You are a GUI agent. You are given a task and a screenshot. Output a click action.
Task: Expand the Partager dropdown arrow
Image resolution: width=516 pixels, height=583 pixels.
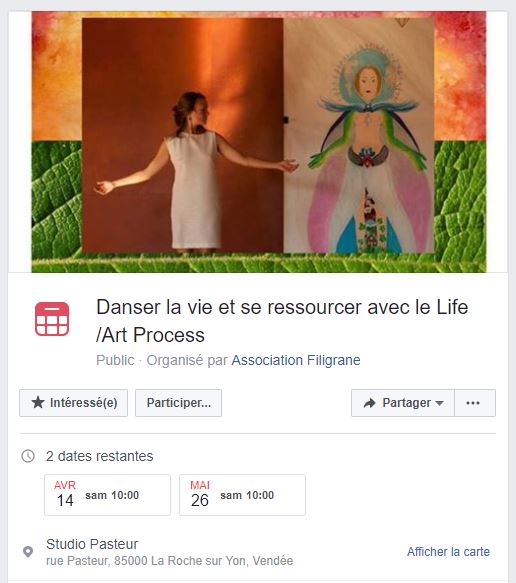[x=439, y=403]
